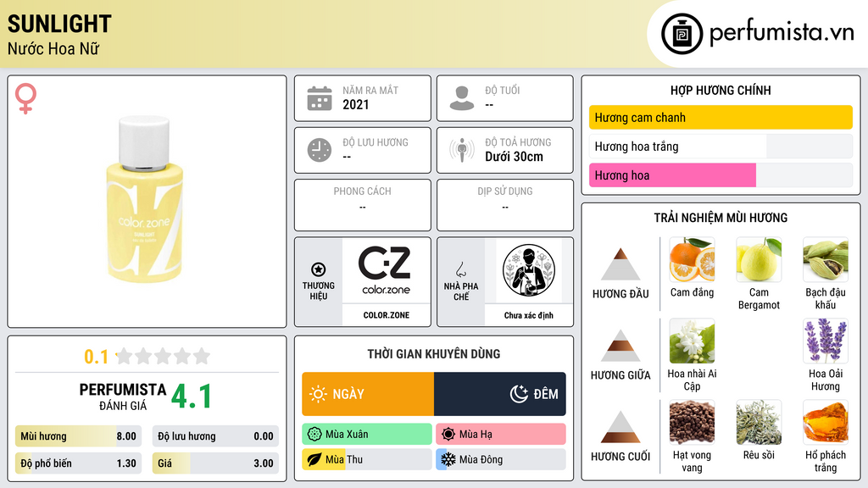Click the Hương hoa trắng accord bar
This screenshot has height=488, width=868.
coord(721,146)
